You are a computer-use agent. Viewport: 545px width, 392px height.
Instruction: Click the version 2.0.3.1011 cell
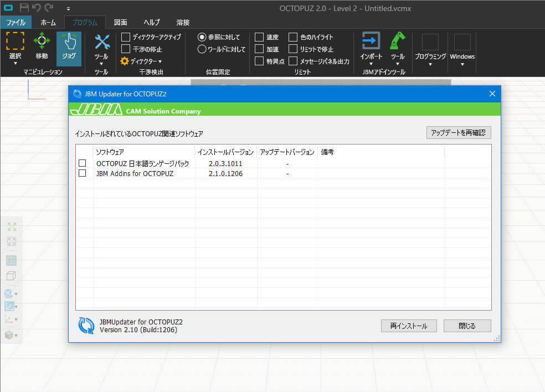[x=225, y=163]
